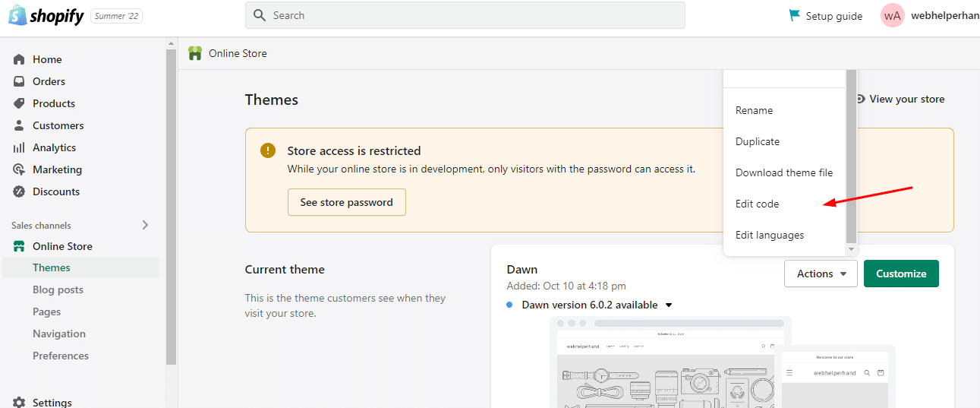Click the warning icon in restricted banner

point(267,150)
